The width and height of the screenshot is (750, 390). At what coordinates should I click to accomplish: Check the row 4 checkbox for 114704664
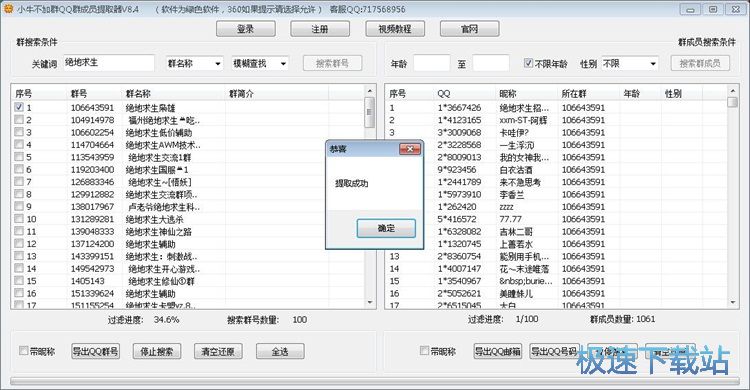tap(19, 144)
